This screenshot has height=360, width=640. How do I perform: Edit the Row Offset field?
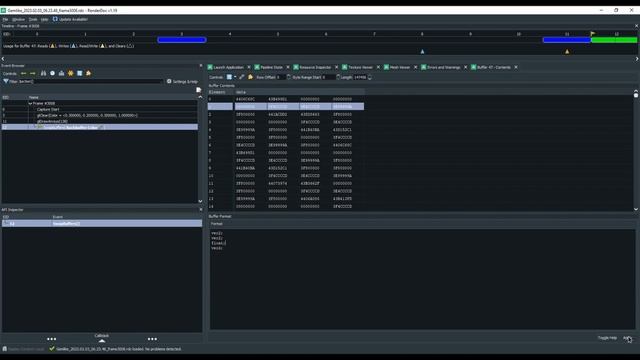(x=281, y=77)
